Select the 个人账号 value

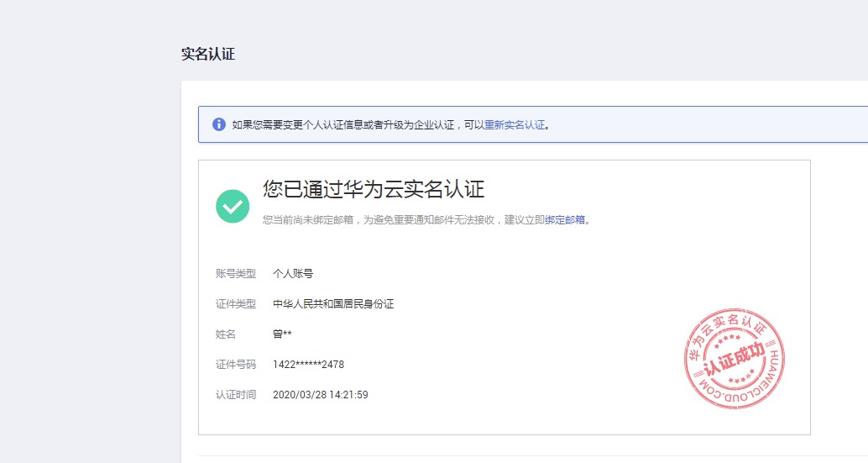(x=293, y=274)
